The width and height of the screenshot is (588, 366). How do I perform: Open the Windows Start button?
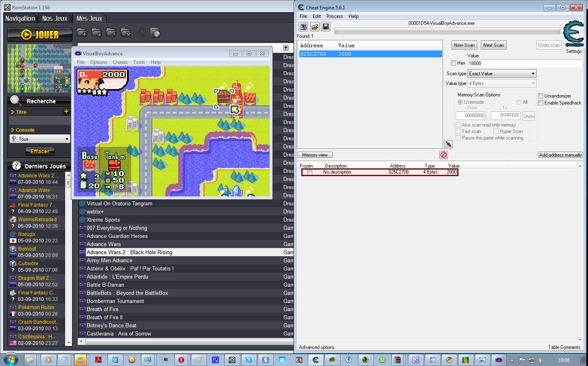10,360
